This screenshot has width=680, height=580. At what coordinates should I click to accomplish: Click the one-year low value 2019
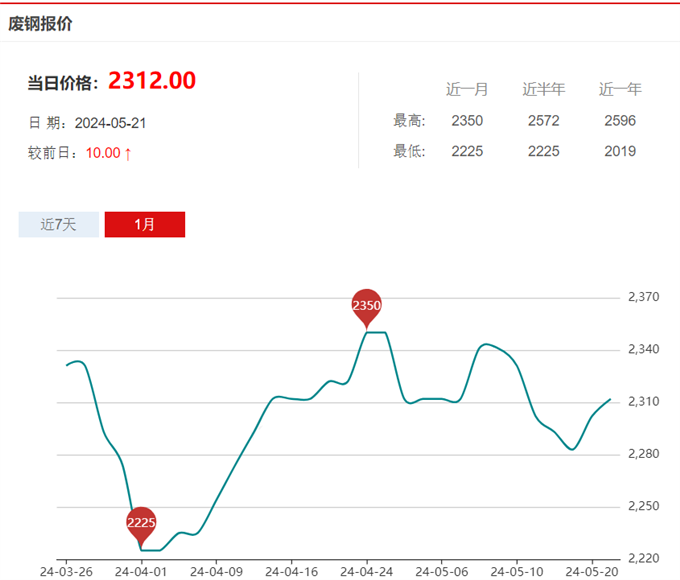tap(620, 152)
